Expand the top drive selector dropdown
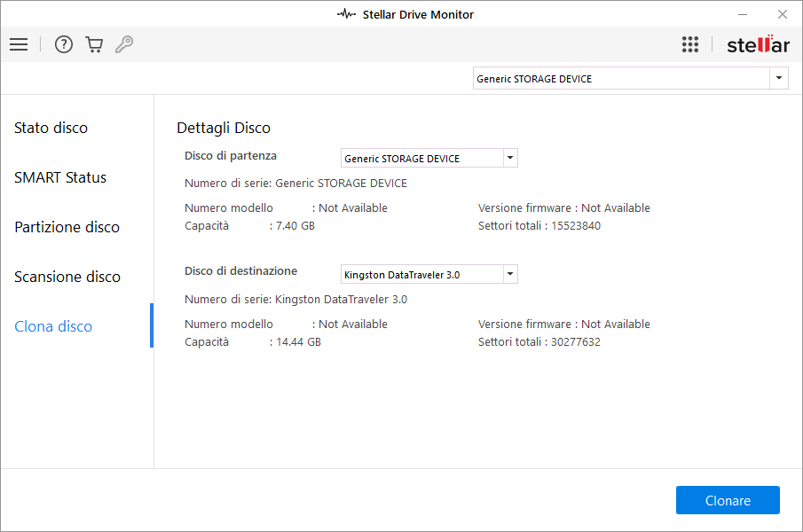Screen dimensions: 803x532 (779, 79)
